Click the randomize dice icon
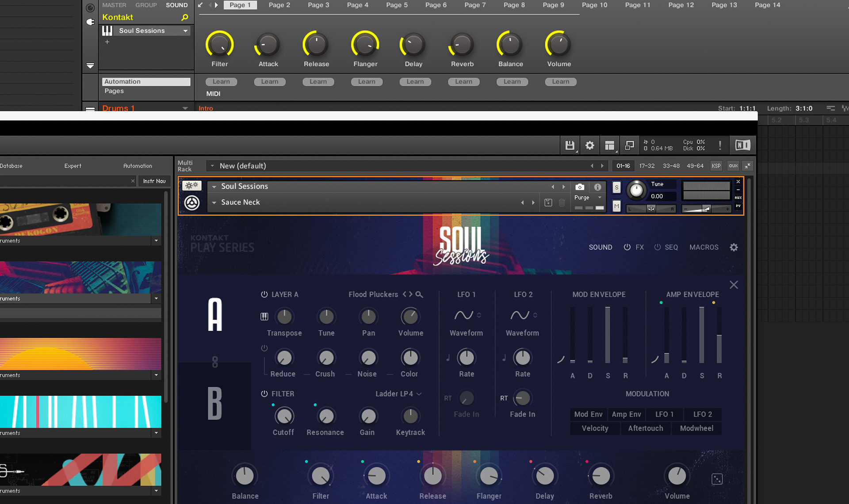The width and height of the screenshot is (849, 504). pyautogui.click(x=717, y=479)
